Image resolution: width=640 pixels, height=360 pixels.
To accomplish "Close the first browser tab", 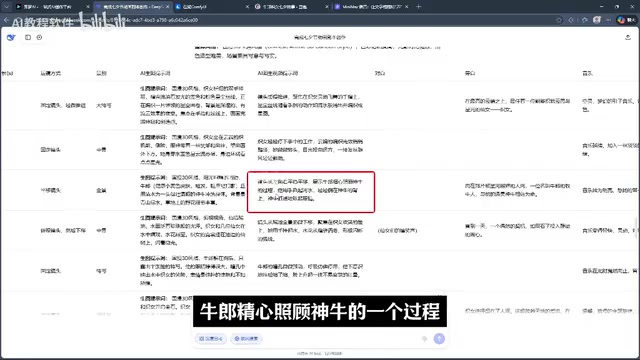I will (x=88, y=7).
